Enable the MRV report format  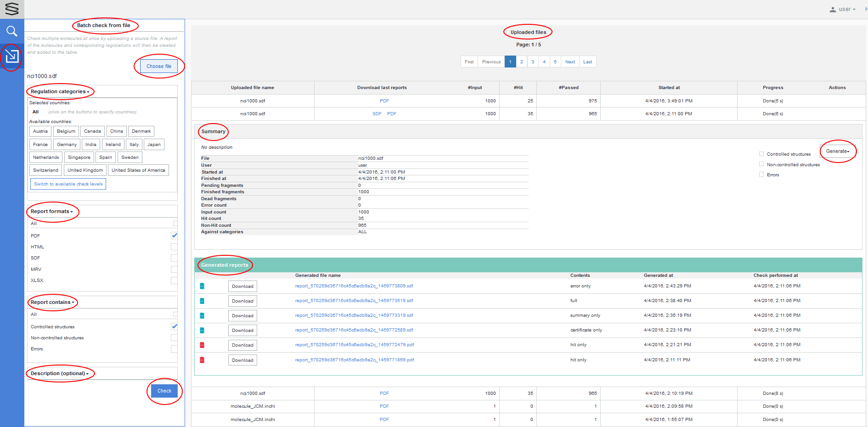[x=174, y=270]
